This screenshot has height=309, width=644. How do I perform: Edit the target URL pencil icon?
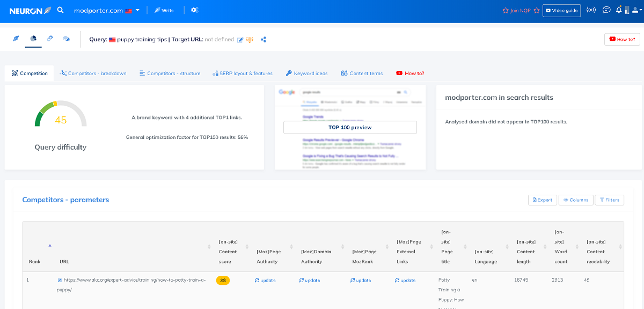click(240, 40)
